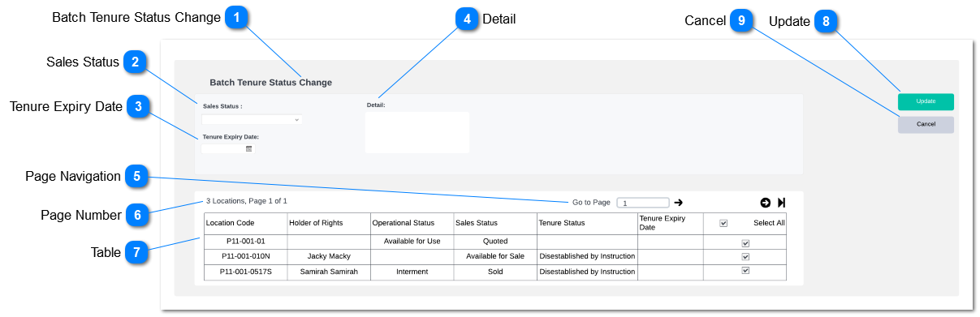Click Disestablished by Instruction in P11-001-0517S row

(x=587, y=272)
